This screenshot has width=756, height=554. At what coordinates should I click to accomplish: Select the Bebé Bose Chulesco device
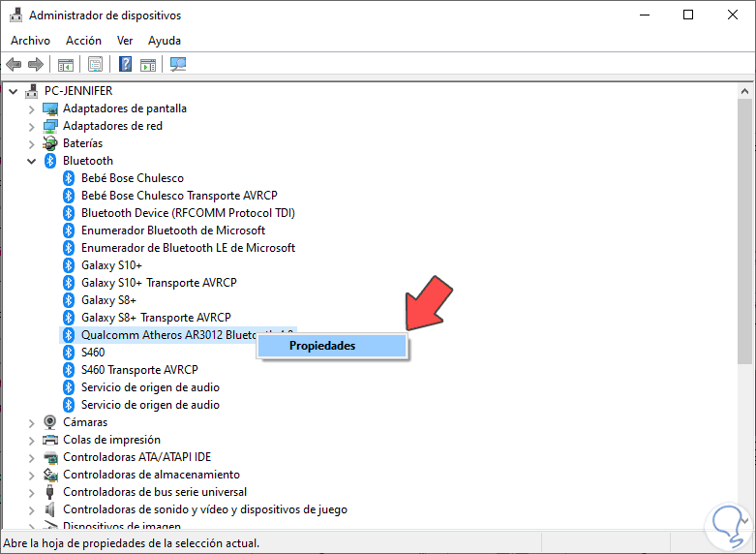133,178
